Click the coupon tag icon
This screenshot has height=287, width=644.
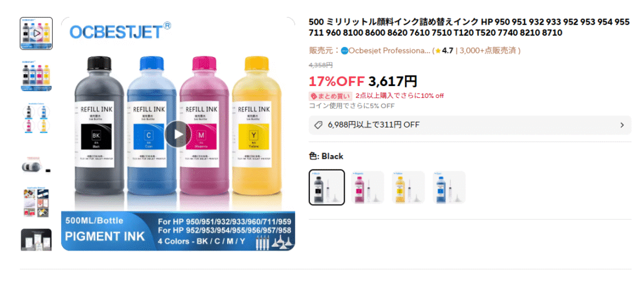[x=318, y=125]
